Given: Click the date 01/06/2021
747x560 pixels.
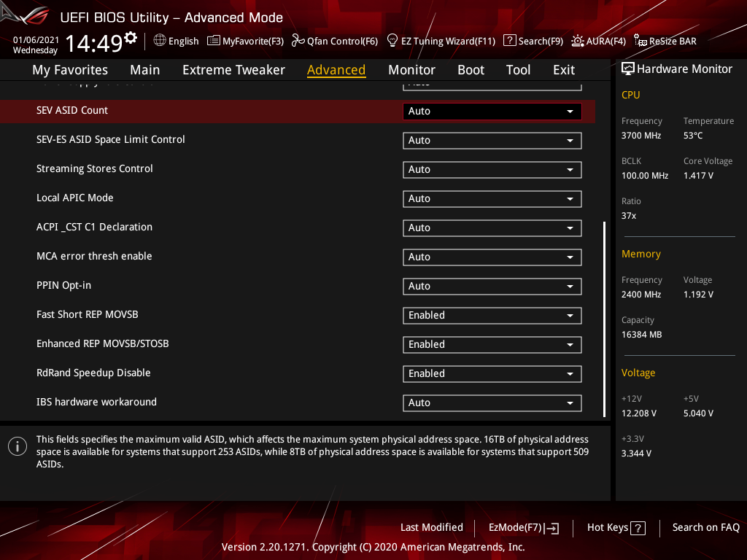Looking at the screenshot, I should pyautogui.click(x=36, y=40).
